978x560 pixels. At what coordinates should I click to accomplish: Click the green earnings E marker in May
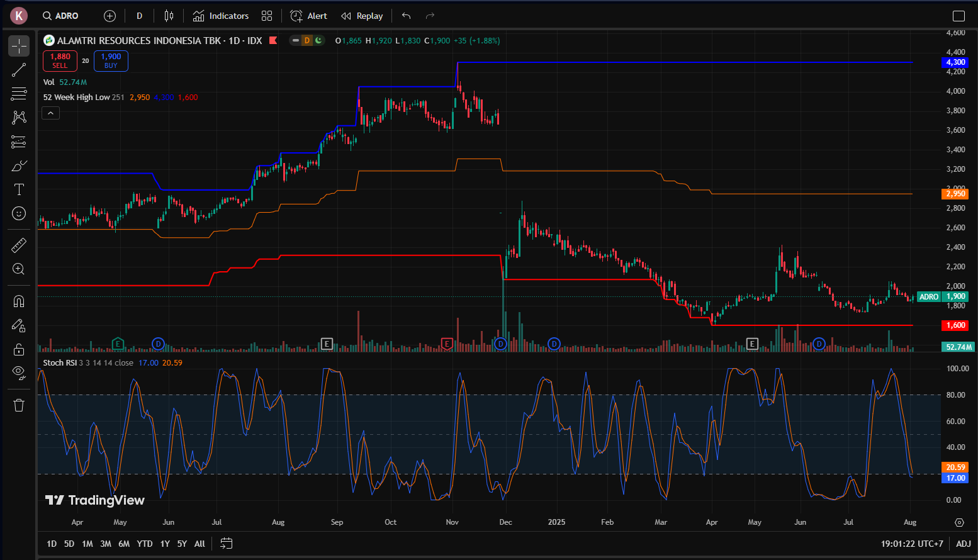coord(117,344)
